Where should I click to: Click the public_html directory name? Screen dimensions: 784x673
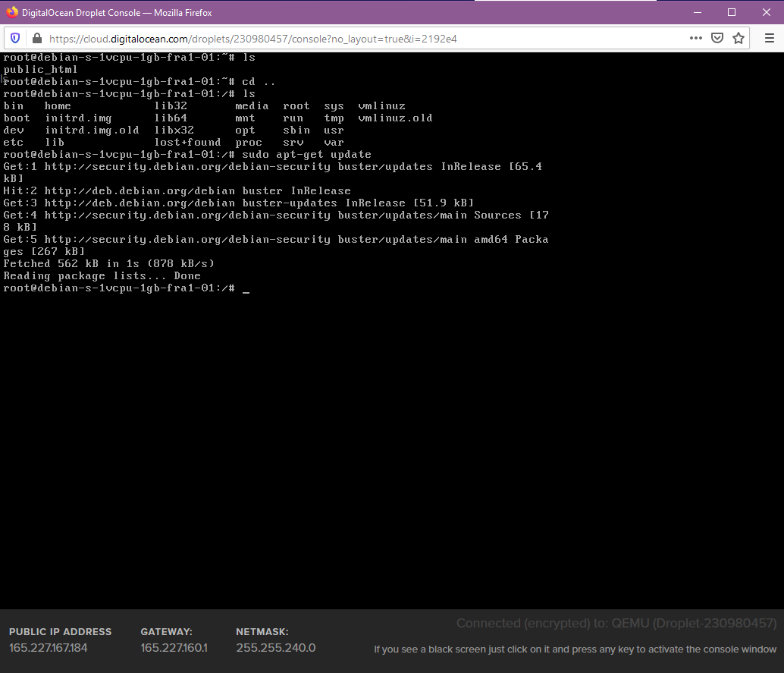point(40,70)
